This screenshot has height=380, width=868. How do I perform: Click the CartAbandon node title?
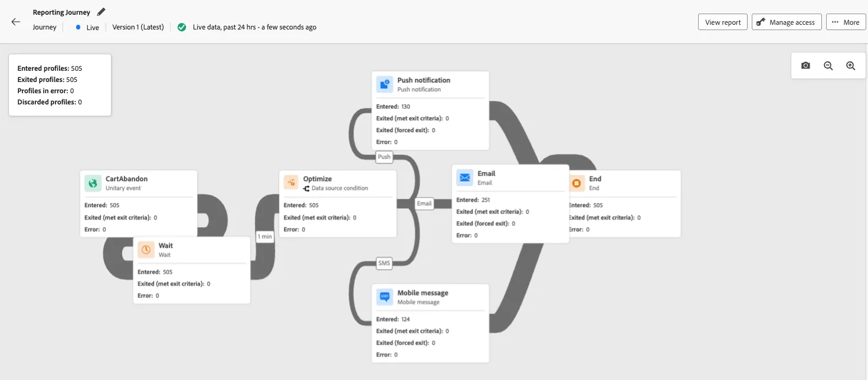(126, 179)
